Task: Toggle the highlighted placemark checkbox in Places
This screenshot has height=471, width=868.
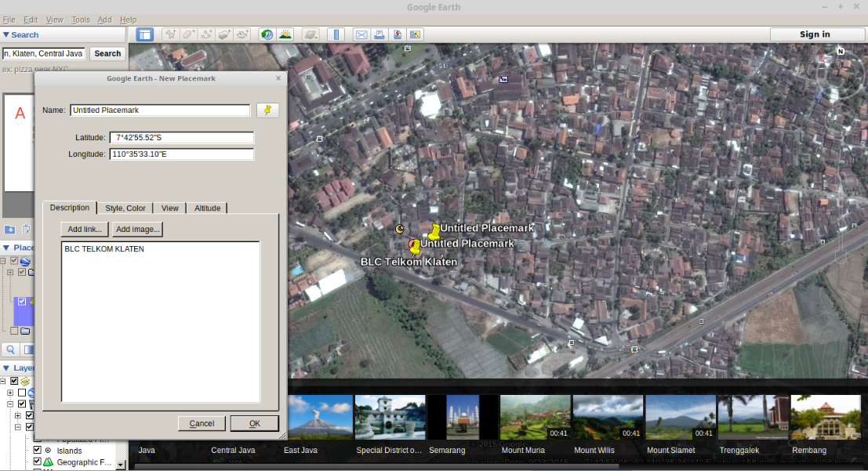Action: coord(22,301)
